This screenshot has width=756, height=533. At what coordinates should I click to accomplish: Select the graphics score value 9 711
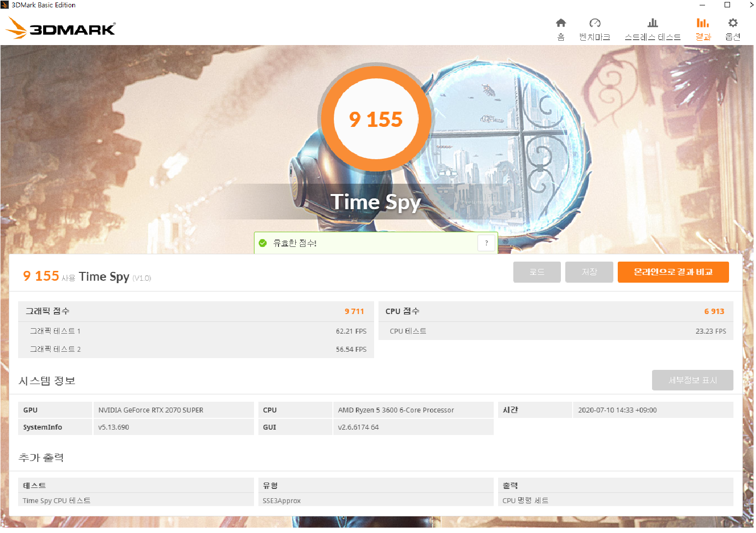coord(354,311)
